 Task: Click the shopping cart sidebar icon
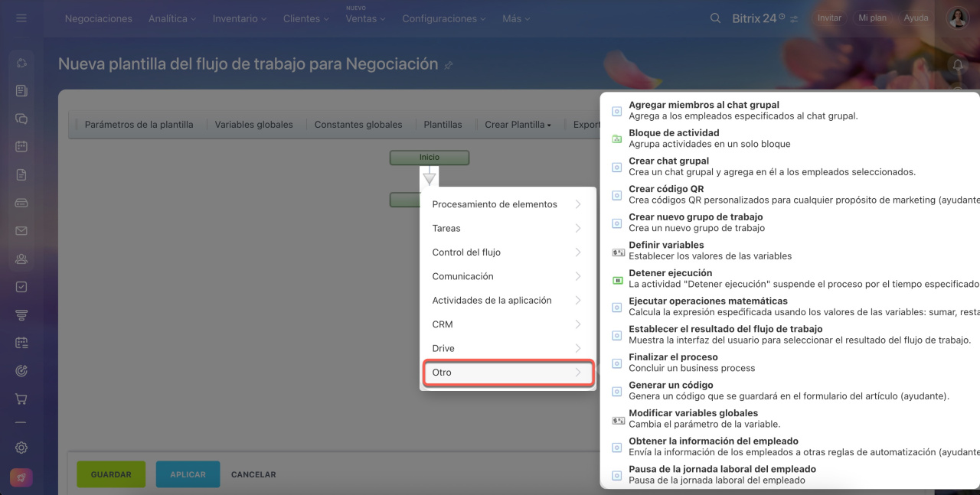click(x=21, y=399)
